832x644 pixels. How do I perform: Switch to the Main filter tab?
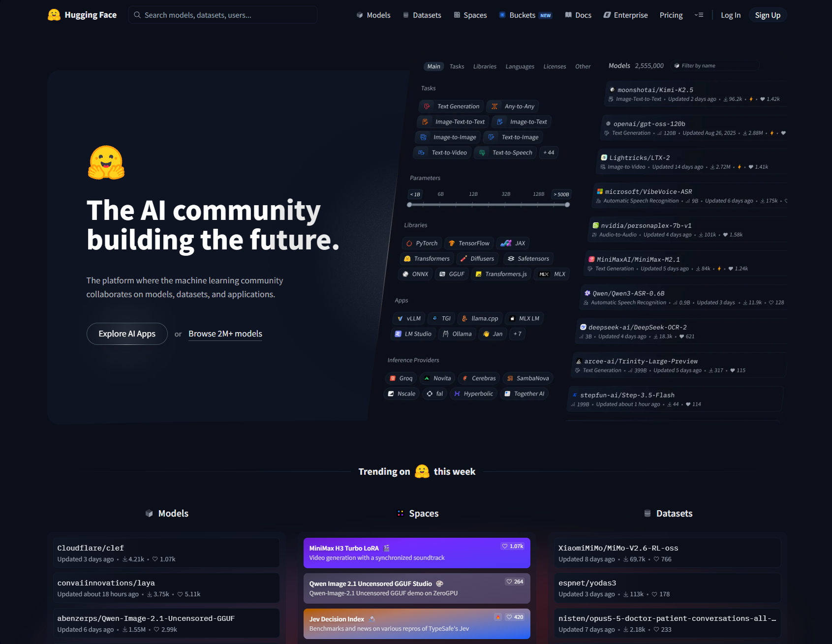433,66
